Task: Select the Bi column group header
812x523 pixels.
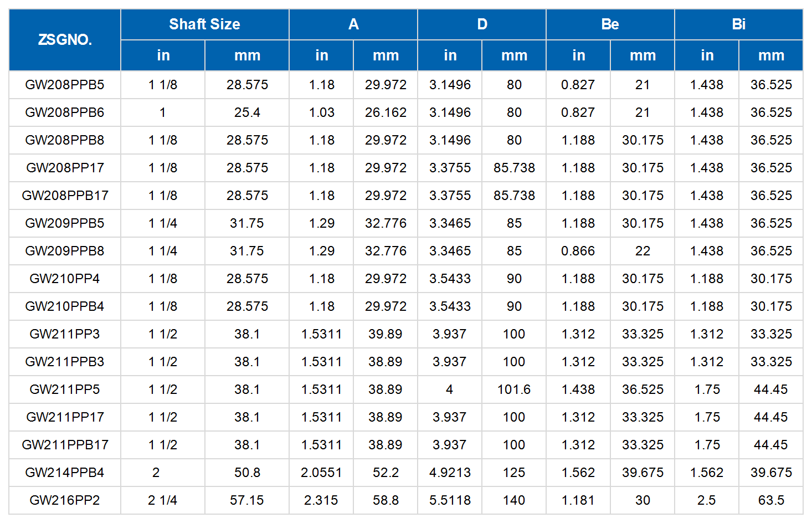Action: click(739, 24)
